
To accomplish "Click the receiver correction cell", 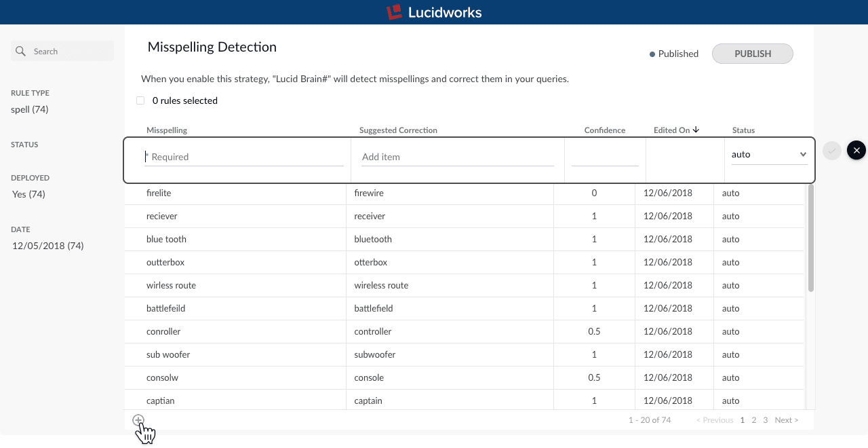I will pos(450,217).
